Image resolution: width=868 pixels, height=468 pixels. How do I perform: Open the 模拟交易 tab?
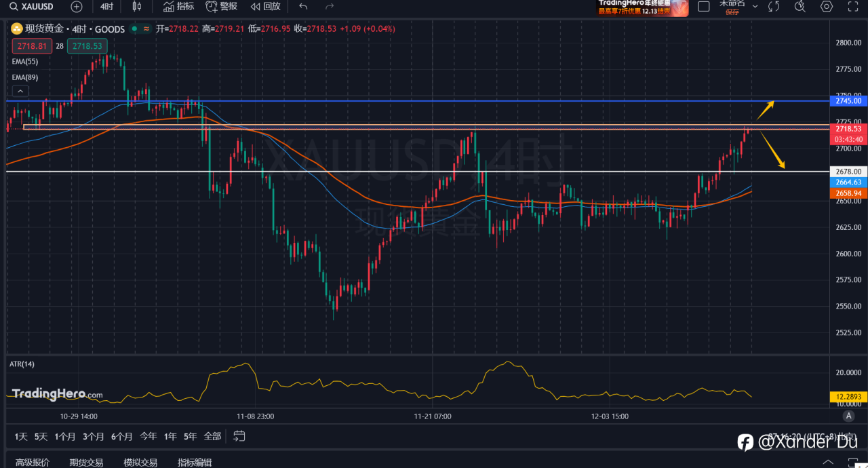click(x=140, y=463)
